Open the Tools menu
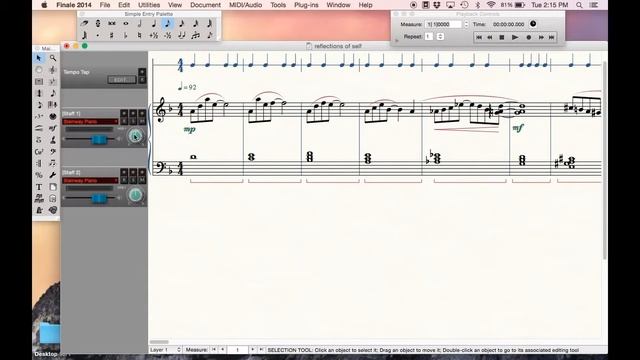This screenshot has width=640, height=360. tap(278, 5)
